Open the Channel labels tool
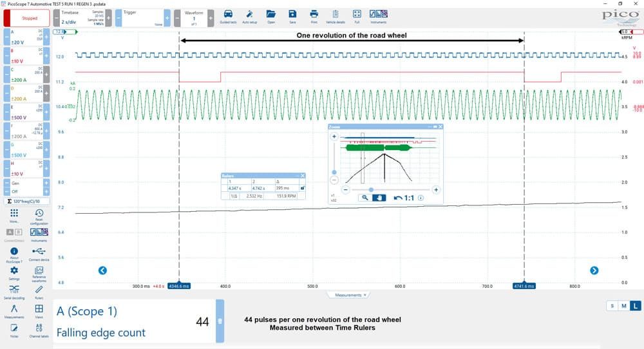This screenshot has height=349, width=644. tap(39, 330)
